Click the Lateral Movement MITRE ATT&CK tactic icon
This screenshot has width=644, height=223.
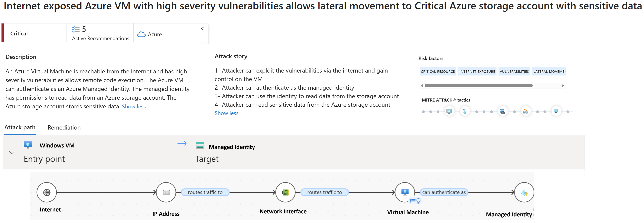coord(526,111)
